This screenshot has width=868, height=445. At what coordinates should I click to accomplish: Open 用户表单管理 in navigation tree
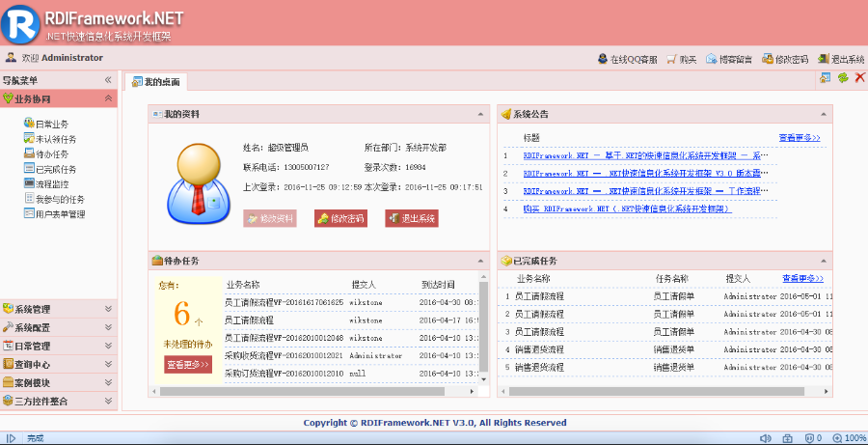(x=54, y=214)
